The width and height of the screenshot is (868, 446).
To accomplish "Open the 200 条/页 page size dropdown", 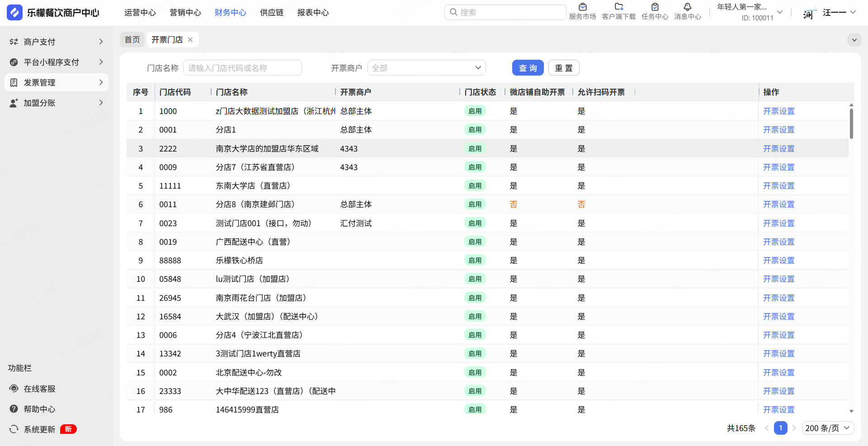I will click(828, 428).
